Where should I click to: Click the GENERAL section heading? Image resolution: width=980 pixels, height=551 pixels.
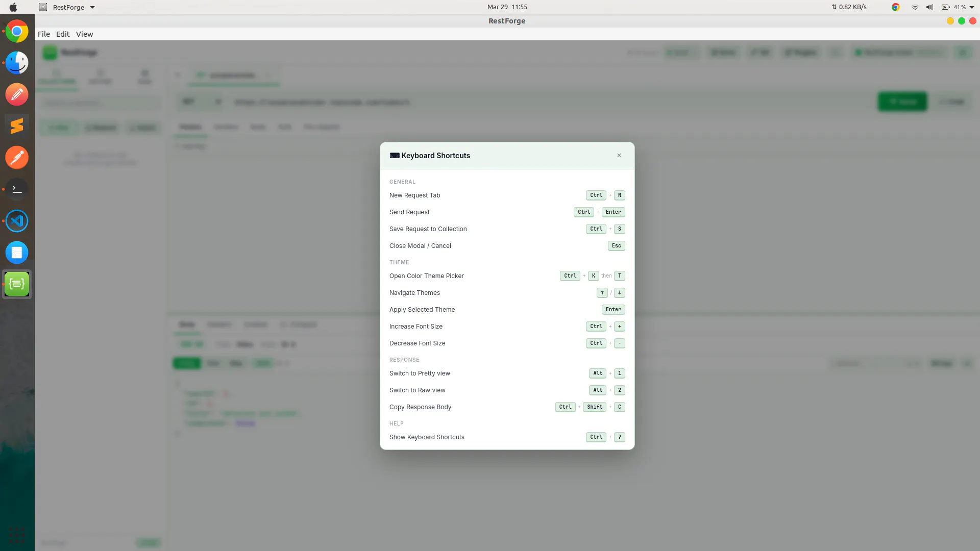402,182
